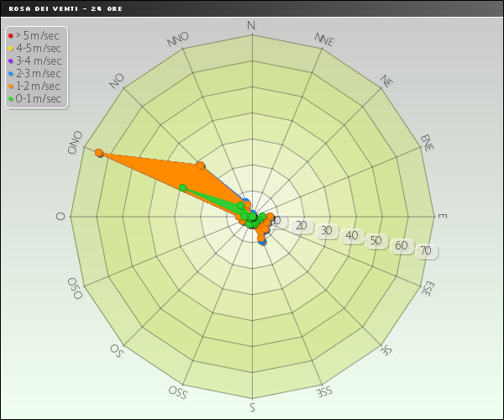The height and width of the screenshot is (420, 504).
Task: Toggle the 4-5 m/sec legend series
Action: [39, 48]
